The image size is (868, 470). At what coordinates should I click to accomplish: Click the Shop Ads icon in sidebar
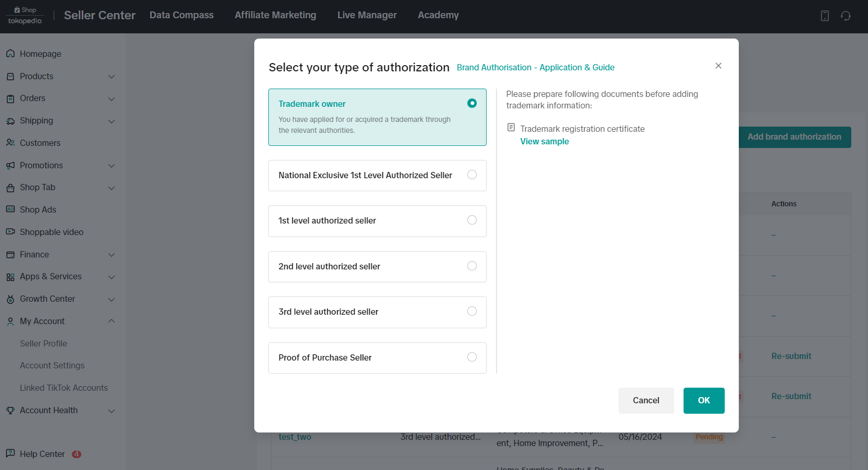pyautogui.click(x=10, y=209)
